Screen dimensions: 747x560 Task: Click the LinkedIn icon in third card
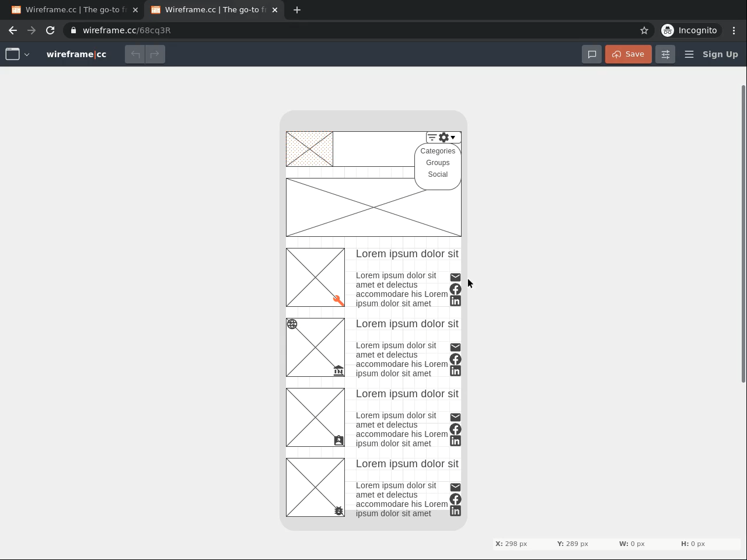[x=455, y=440]
